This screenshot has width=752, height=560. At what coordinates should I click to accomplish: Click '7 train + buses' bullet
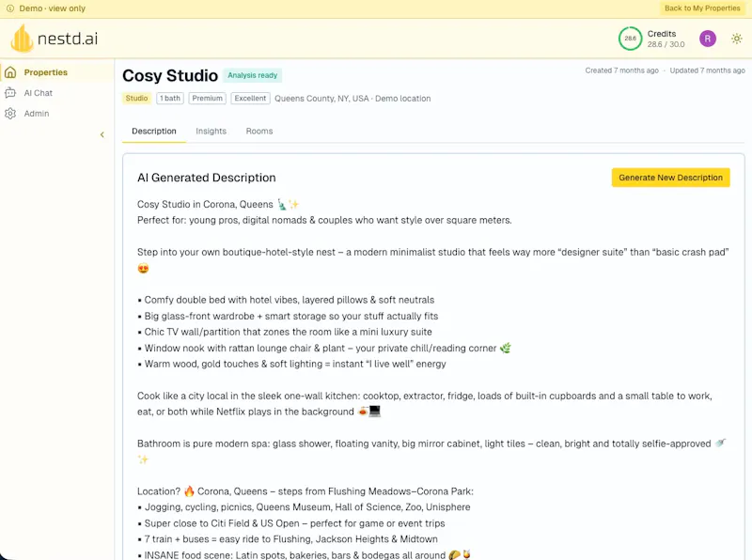(x=288, y=539)
